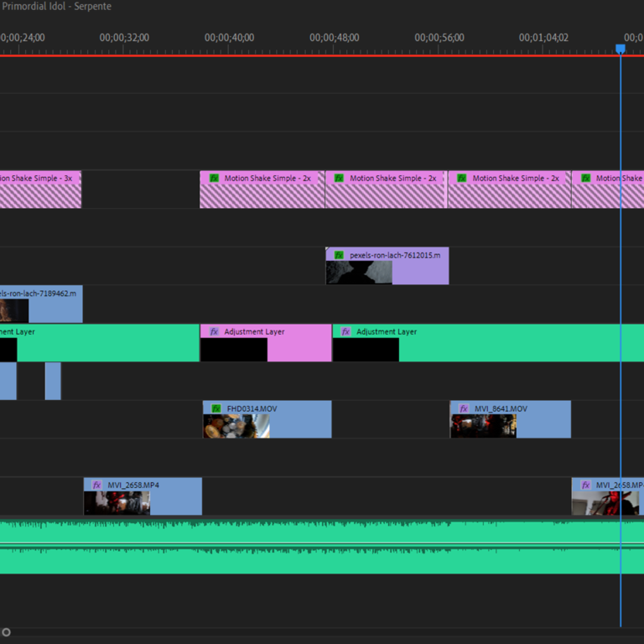Select the pexels-ron-lach-7189462 clip

(x=50, y=304)
